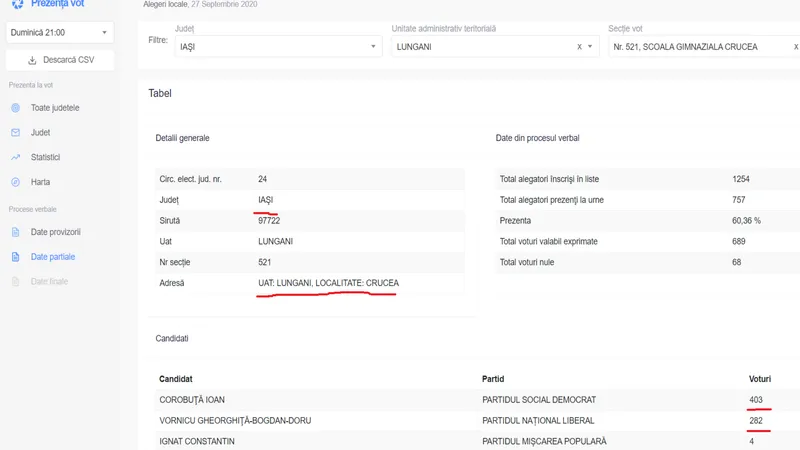Click the greyed-out Date finale icon
800x450 pixels.
pos(15,282)
